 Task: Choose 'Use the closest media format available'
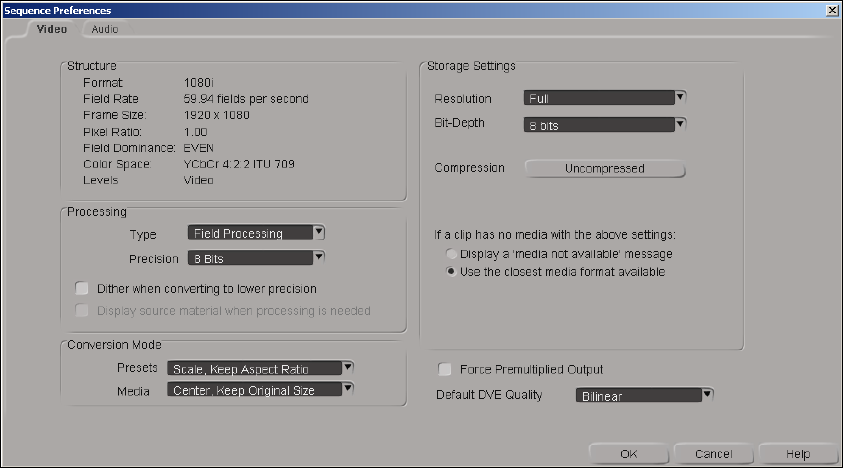point(452,271)
